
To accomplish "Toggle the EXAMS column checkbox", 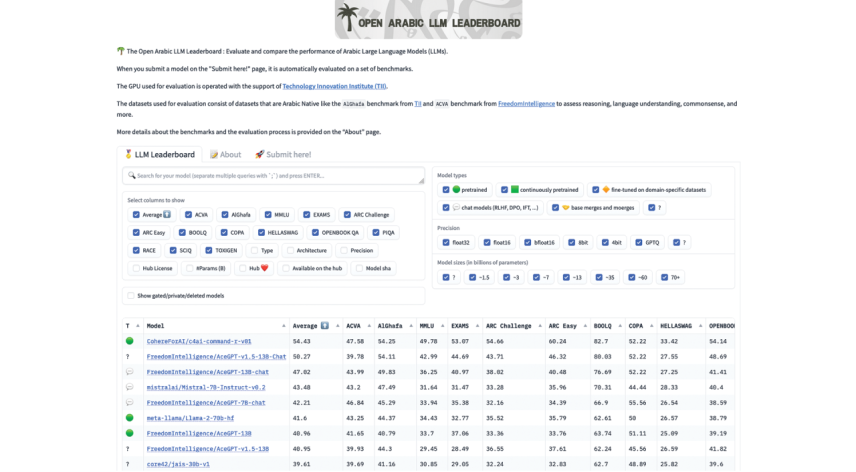I will pyautogui.click(x=307, y=215).
